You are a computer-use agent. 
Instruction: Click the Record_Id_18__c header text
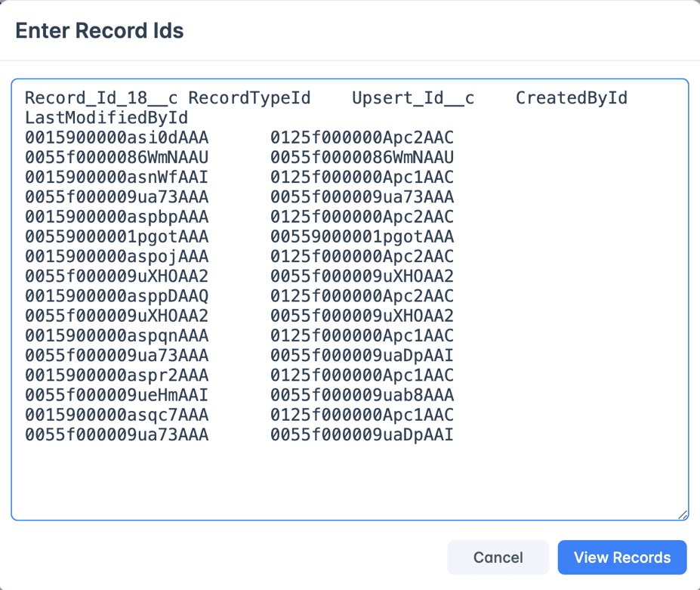click(x=101, y=97)
